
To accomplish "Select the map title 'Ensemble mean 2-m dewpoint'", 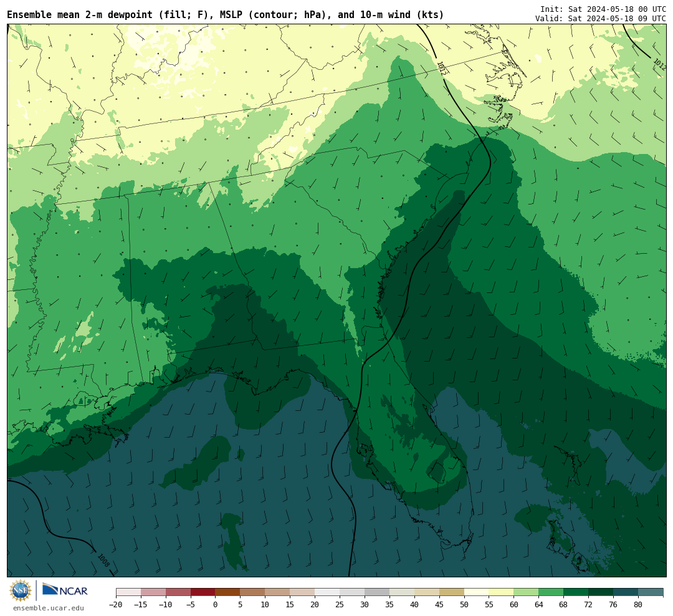I will [80, 15].
